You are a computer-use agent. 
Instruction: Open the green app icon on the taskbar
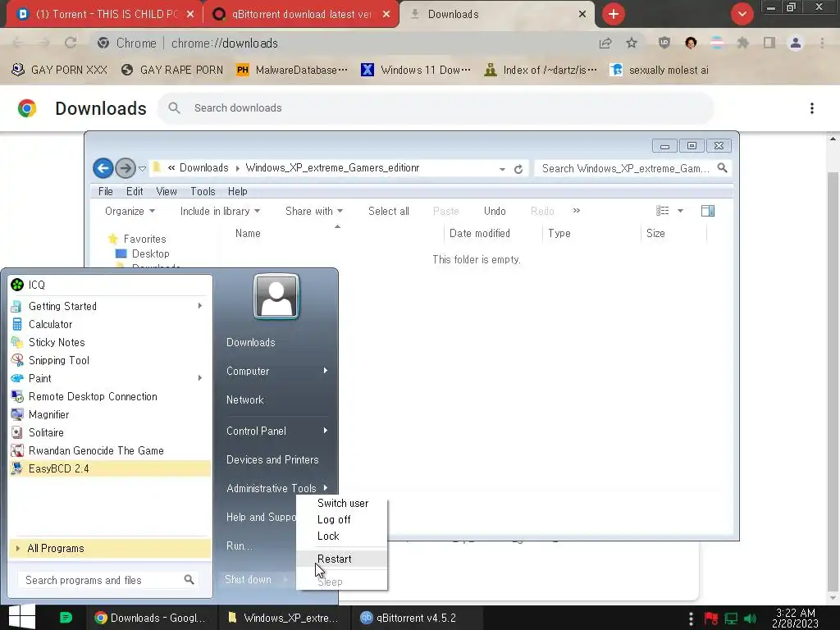point(66,618)
